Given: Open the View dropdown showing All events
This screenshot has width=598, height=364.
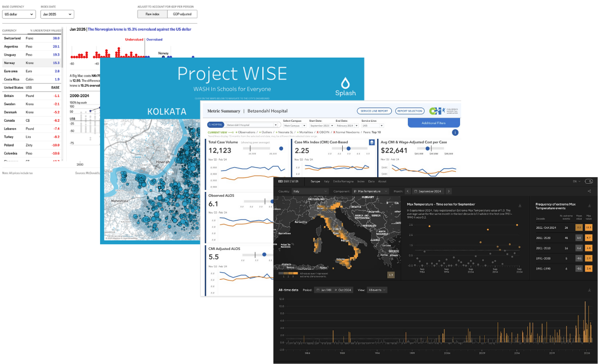Looking at the screenshot, I should (377, 290).
